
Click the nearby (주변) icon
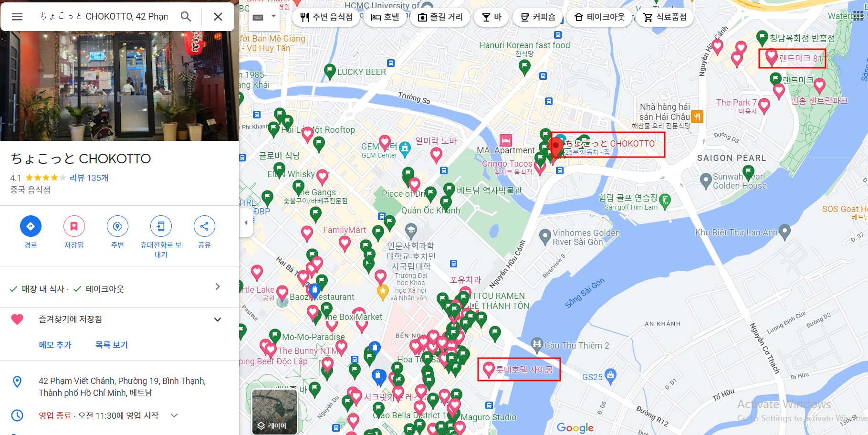tap(117, 226)
